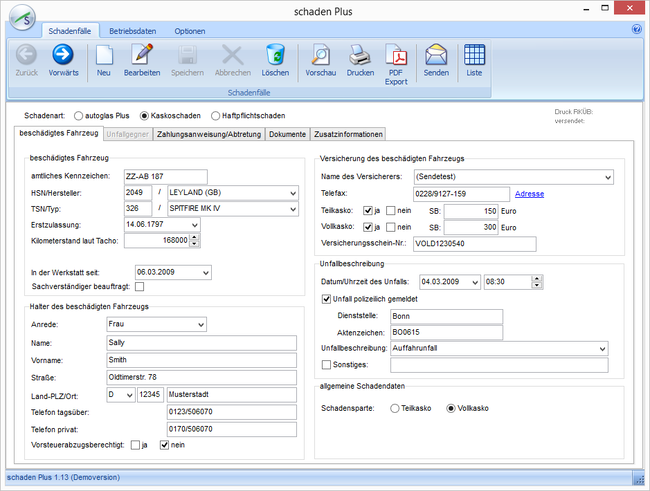Open the Anrede dropdown
Screen dimensions: 650x491
click(x=200, y=324)
